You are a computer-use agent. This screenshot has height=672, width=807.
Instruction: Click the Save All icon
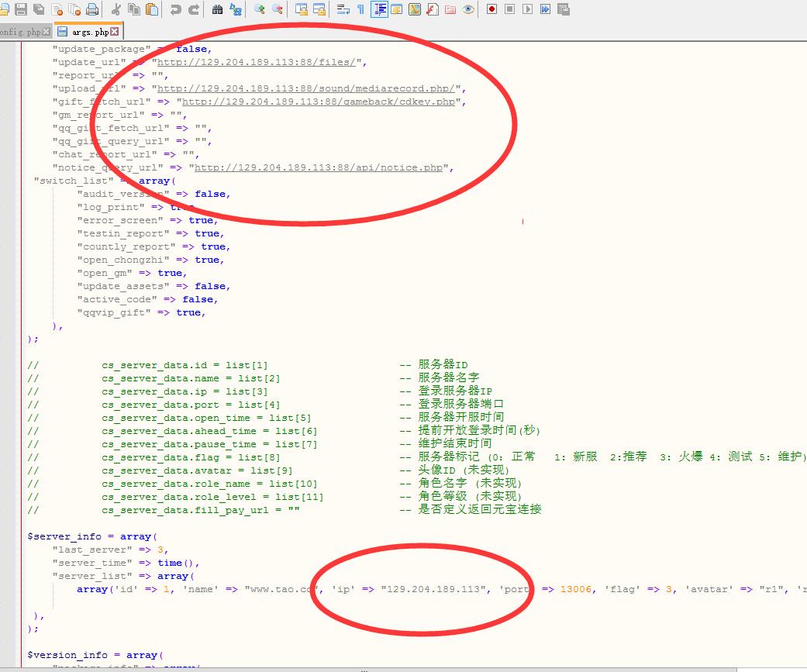coord(39,9)
